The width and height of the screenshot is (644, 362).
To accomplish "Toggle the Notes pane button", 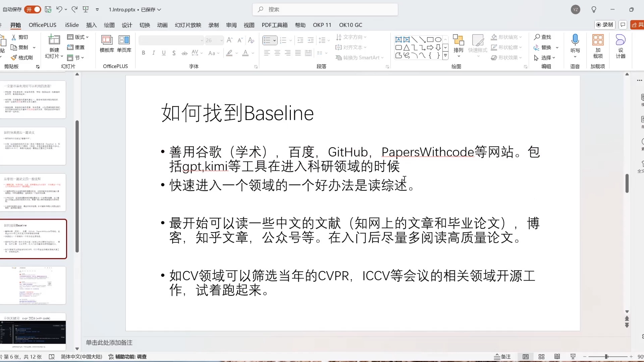I will point(502,357).
